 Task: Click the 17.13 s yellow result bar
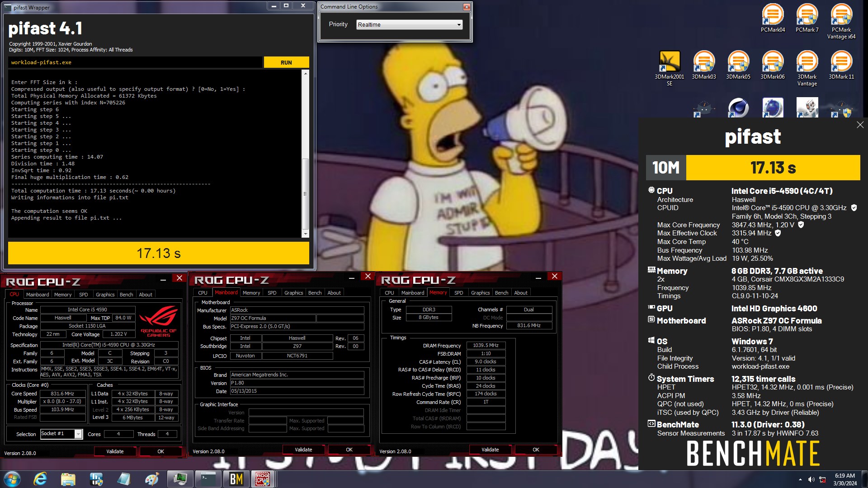pyautogui.click(x=159, y=253)
